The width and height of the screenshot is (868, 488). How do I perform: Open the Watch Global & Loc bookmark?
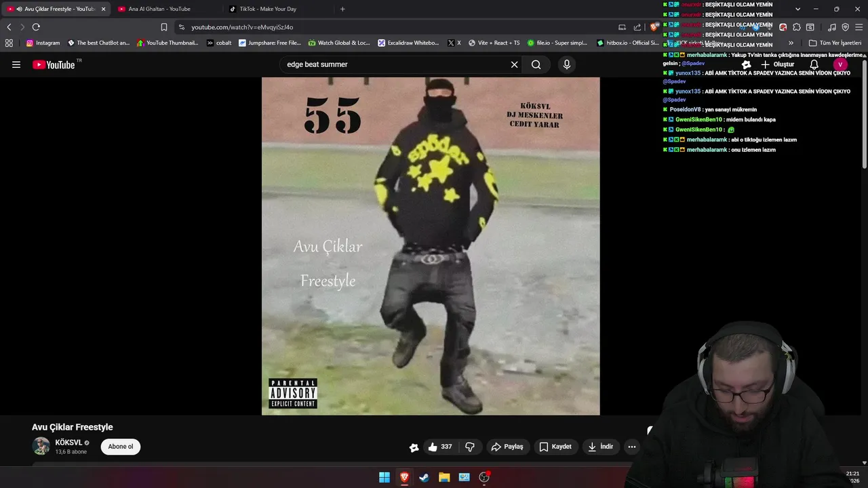click(x=339, y=43)
